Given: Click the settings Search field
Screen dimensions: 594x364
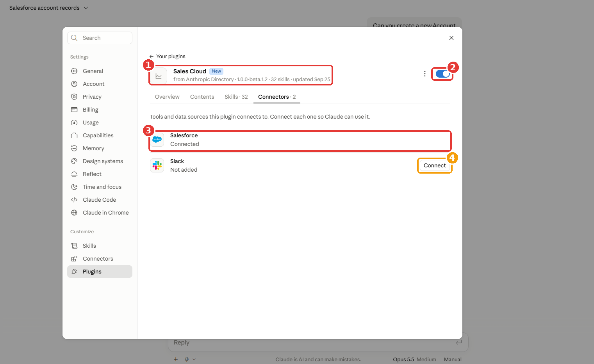Looking at the screenshot, I should 100,38.
